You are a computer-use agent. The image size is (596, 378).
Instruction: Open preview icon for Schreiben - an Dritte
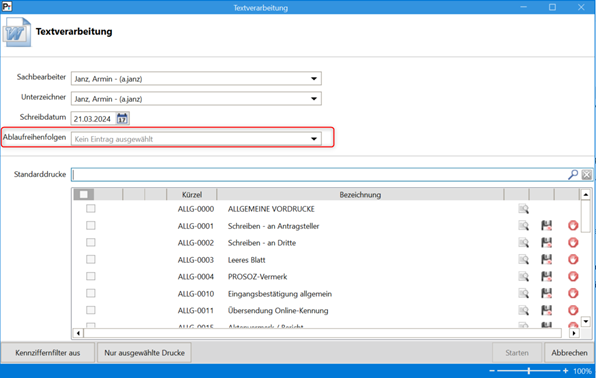[523, 243]
